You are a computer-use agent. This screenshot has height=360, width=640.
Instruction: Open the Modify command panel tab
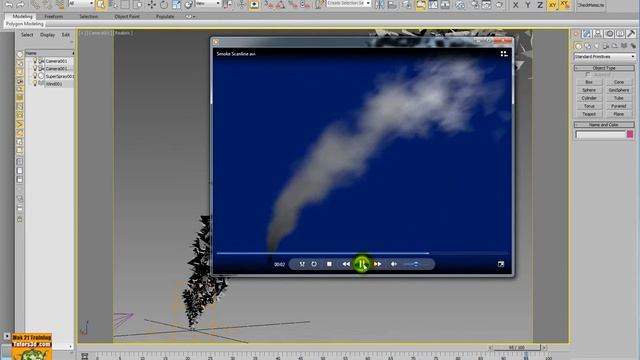pos(587,34)
